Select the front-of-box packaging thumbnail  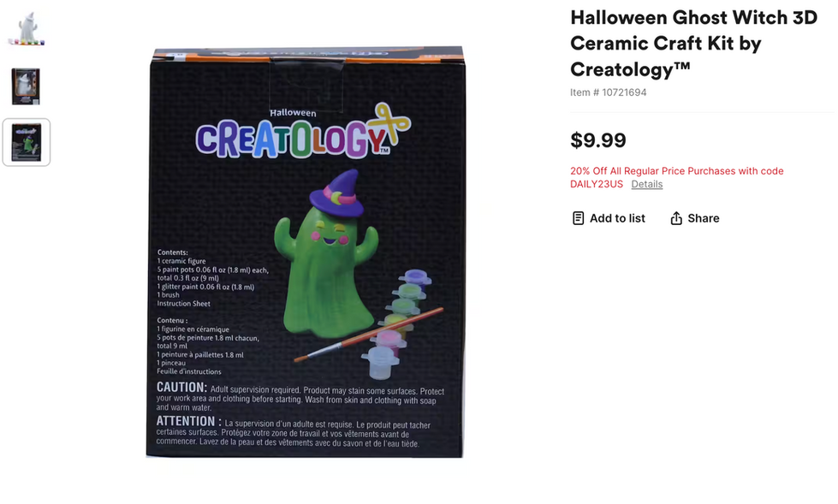click(26, 86)
